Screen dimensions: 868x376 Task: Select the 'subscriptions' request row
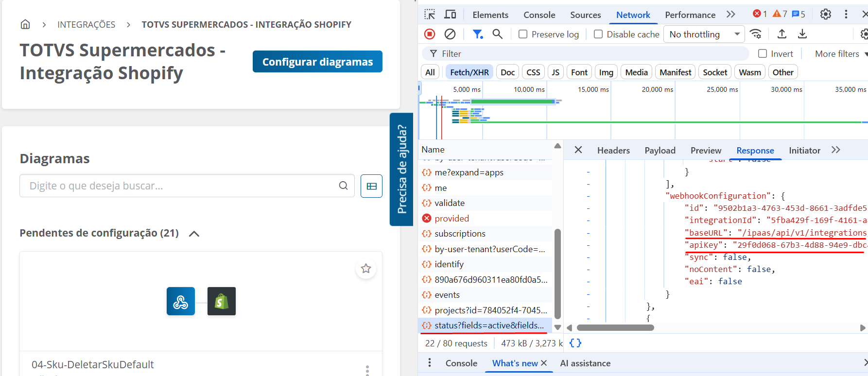486,234
